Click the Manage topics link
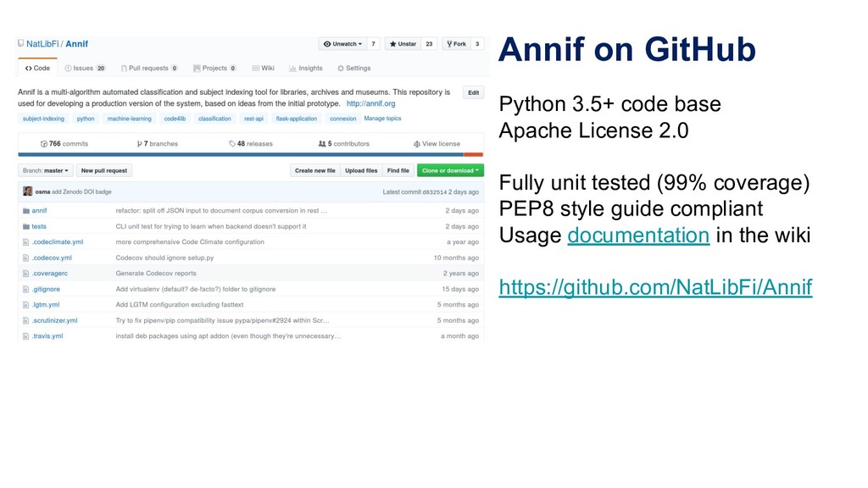868x488 pixels. tap(382, 119)
